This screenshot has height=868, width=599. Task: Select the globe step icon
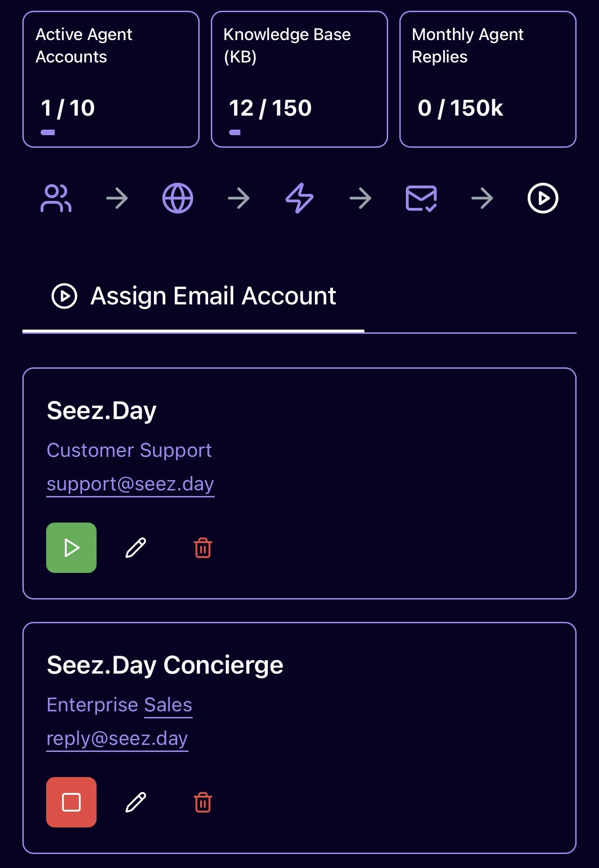click(x=178, y=199)
